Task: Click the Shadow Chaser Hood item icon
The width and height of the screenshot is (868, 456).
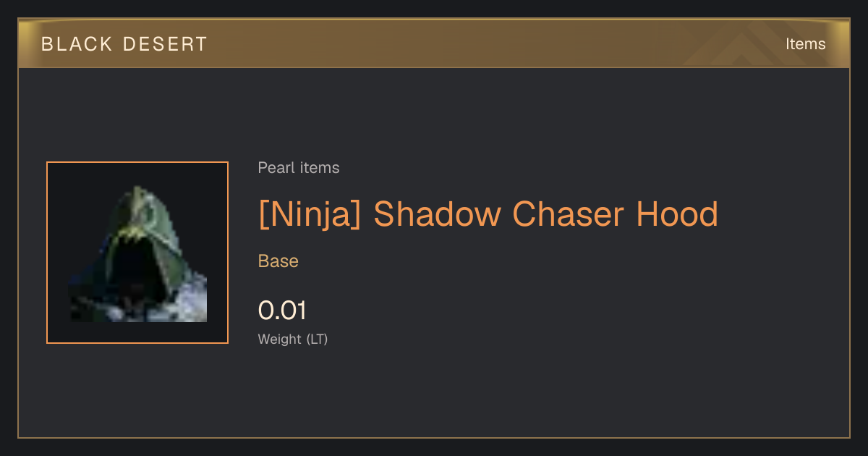Action: pos(137,253)
